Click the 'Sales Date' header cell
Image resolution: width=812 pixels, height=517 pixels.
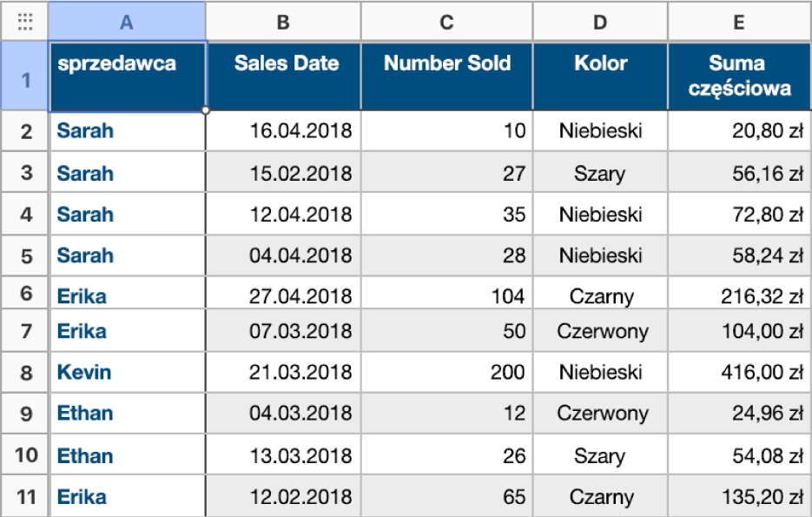click(283, 76)
